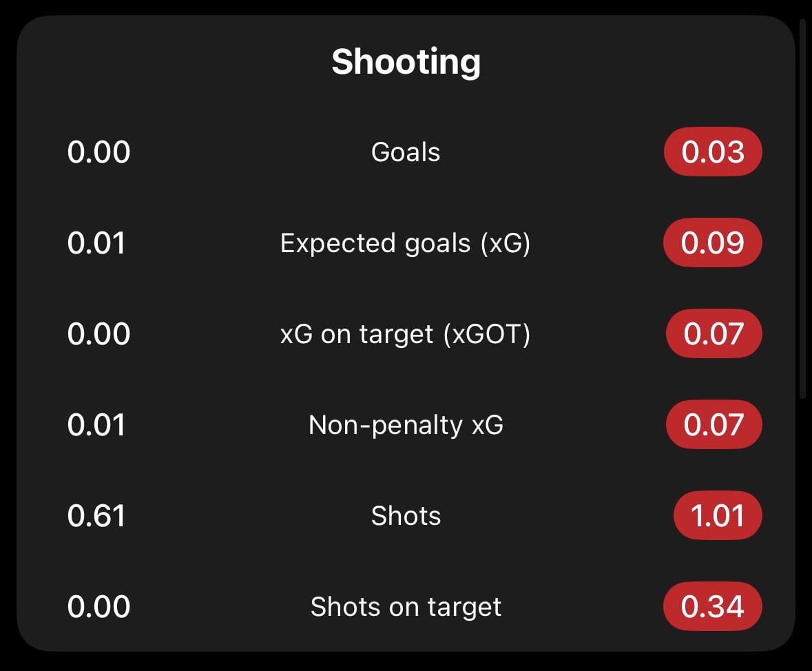Image resolution: width=812 pixels, height=671 pixels.
Task: Tap the Shooting section heading
Action: click(406, 62)
